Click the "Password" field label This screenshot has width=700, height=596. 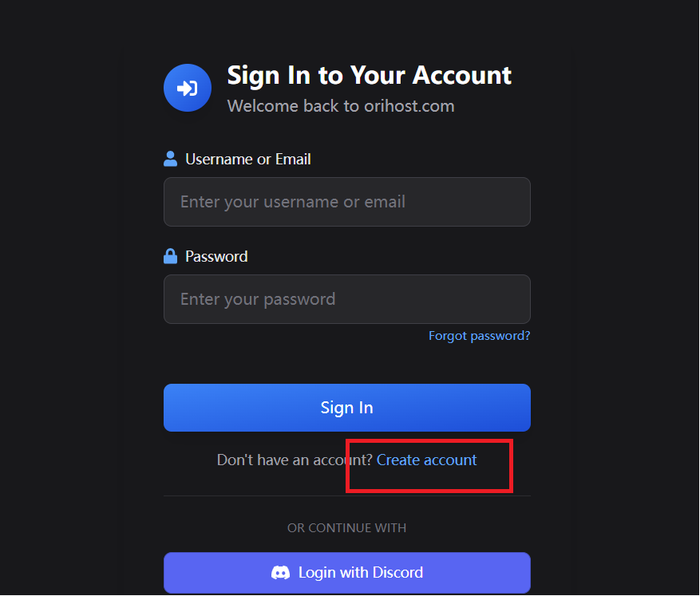point(216,256)
